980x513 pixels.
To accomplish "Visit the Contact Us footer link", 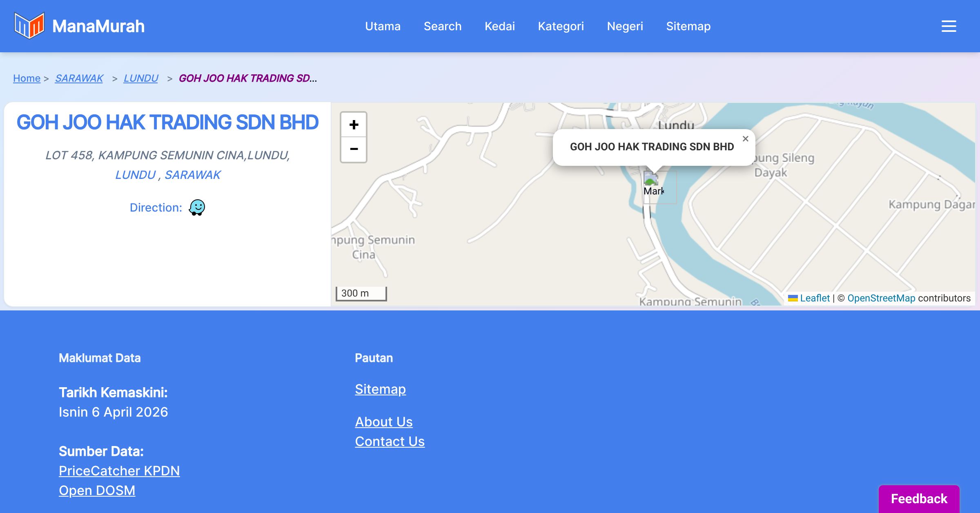I will click(390, 442).
